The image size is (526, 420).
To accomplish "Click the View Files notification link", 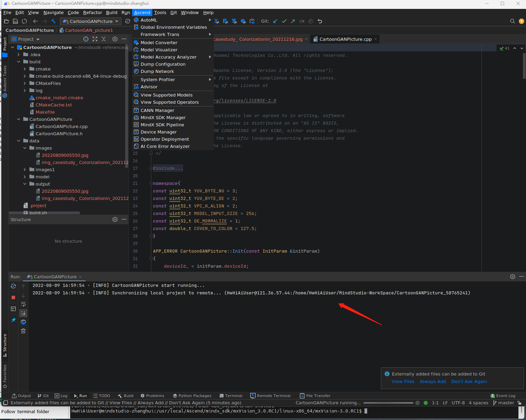I will 403,382.
